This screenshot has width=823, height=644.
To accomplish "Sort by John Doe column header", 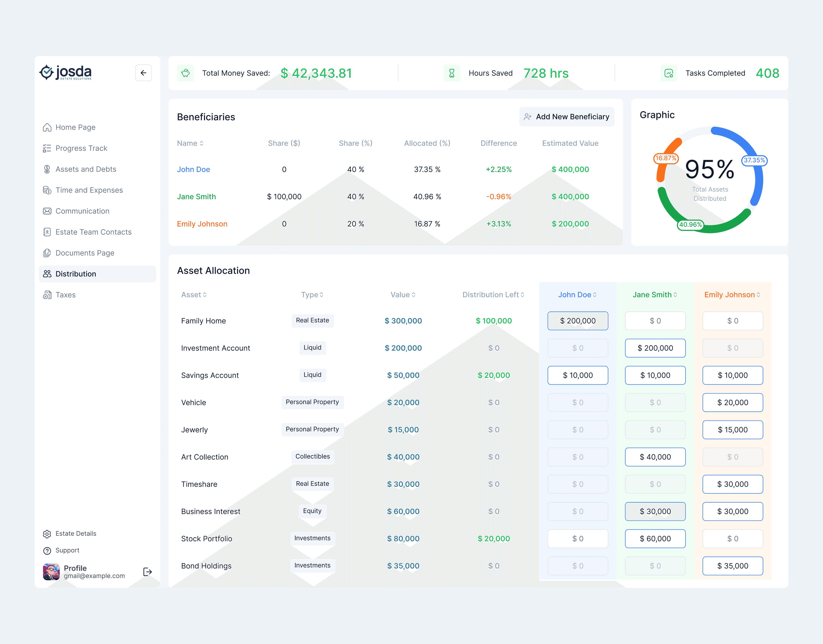I will (577, 295).
